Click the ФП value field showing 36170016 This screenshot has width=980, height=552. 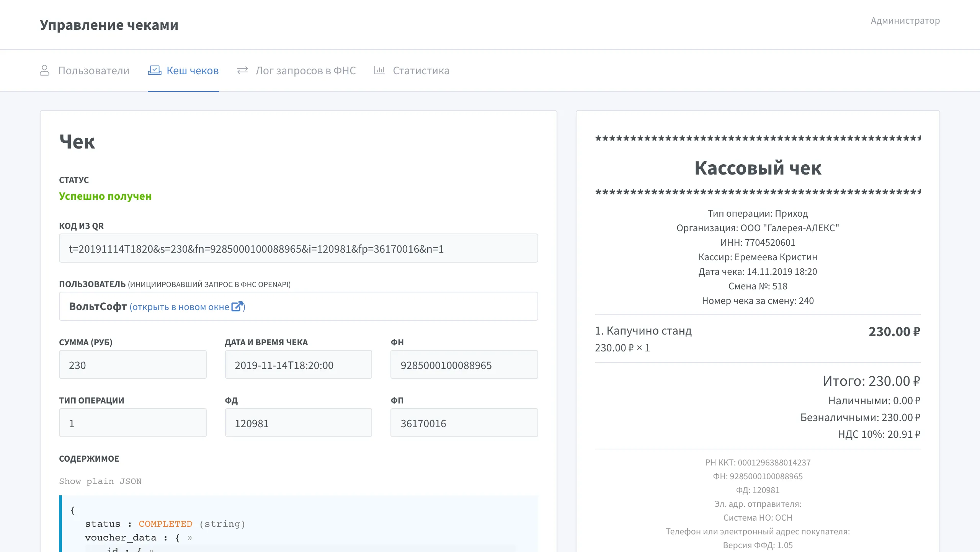(x=464, y=423)
